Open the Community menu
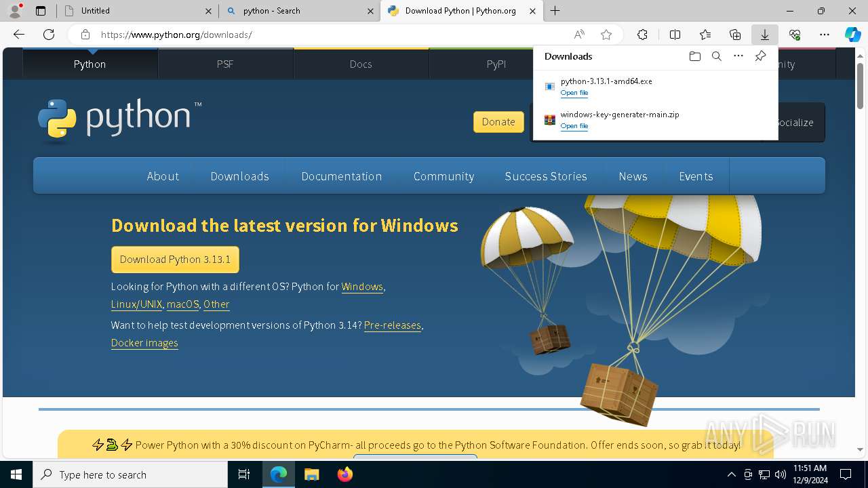The height and width of the screenshot is (488, 868). [443, 176]
